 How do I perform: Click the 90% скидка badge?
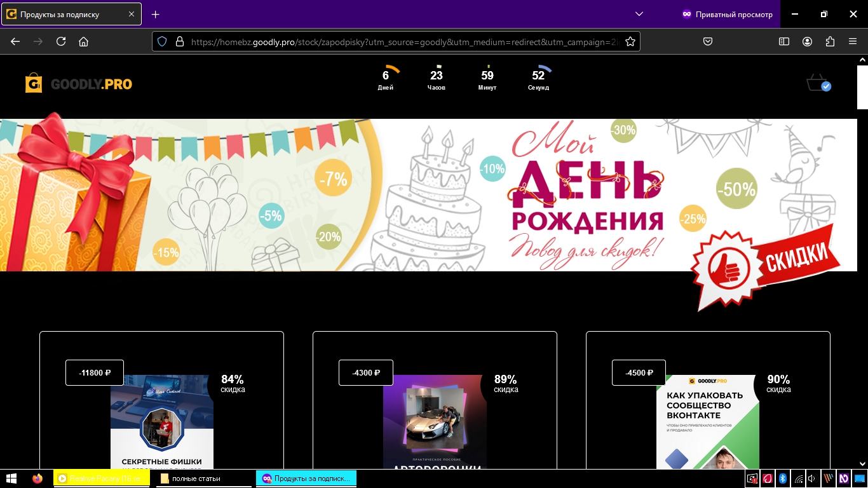point(778,384)
